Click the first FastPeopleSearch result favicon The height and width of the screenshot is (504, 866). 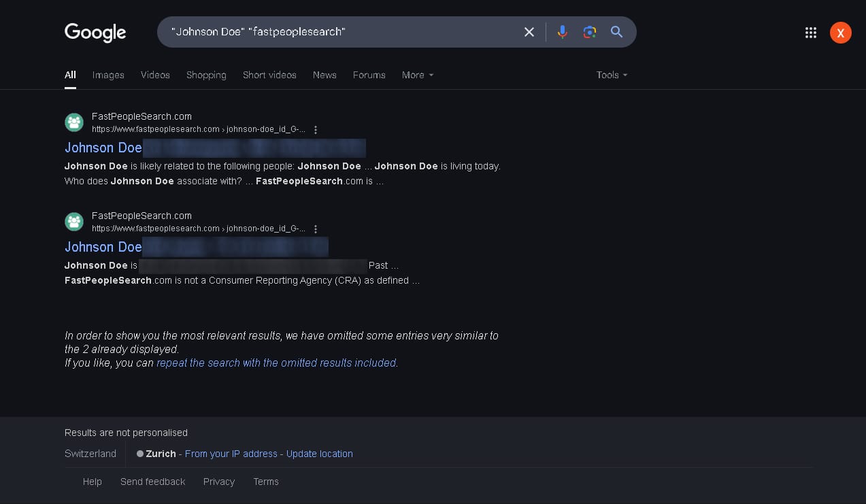[74, 123]
